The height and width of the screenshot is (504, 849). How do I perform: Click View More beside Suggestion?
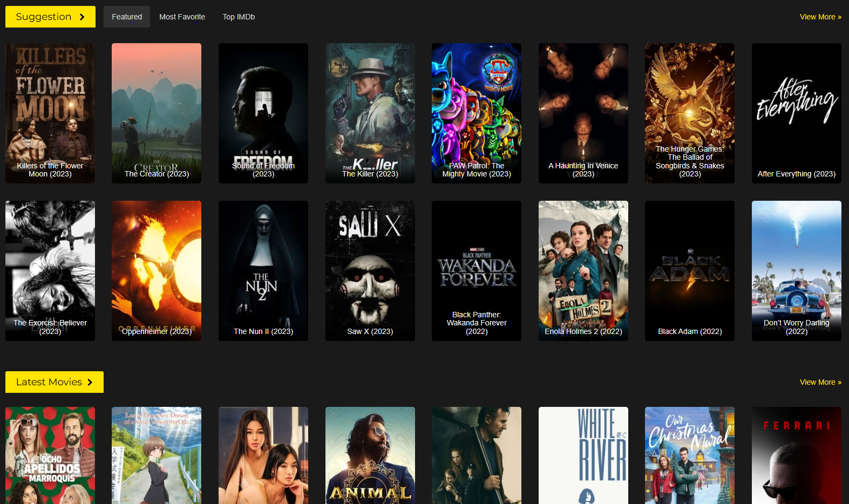pos(820,17)
